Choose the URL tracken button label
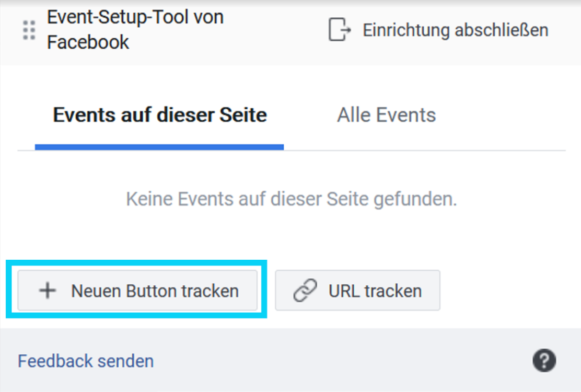 tap(375, 291)
